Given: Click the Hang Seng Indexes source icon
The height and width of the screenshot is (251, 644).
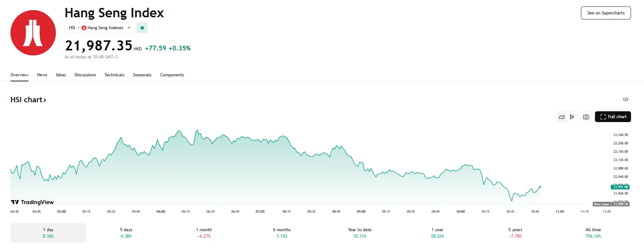Looking at the screenshot, I should click(84, 28).
